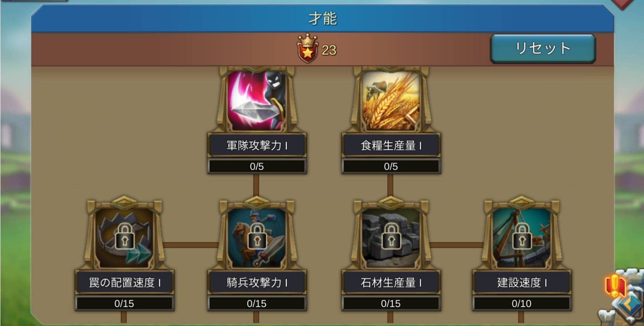Tap the locked cavalry attack talent icon
Viewport: 644px width, 326px height.
click(x=257, y=237)
